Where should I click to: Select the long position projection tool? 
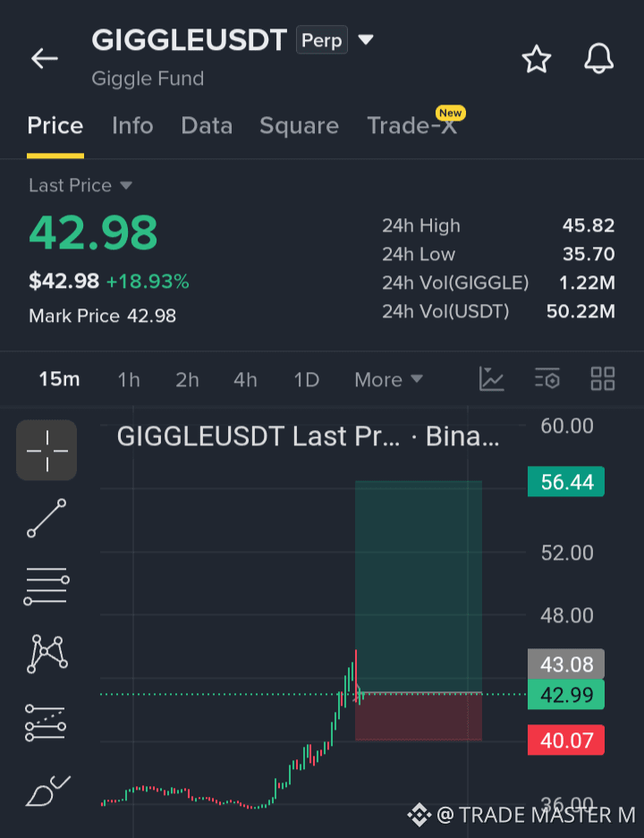[x=46, y=723]
